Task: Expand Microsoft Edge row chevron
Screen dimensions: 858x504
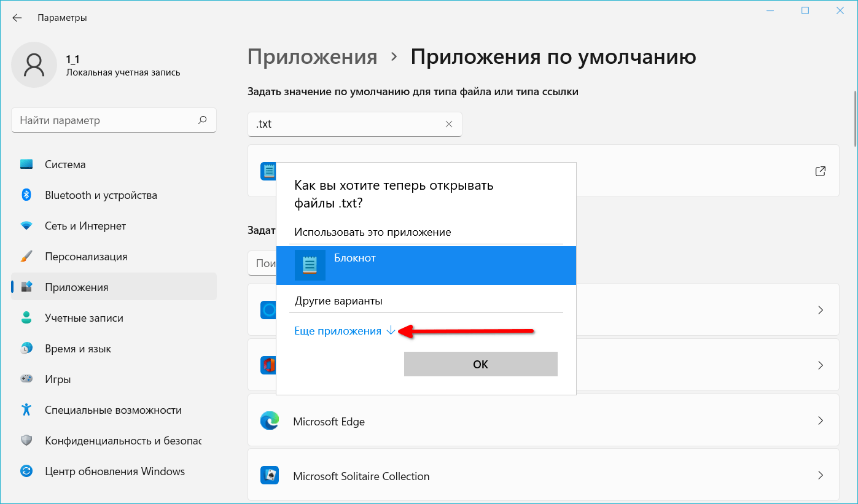Action: [x=821, y=421]
